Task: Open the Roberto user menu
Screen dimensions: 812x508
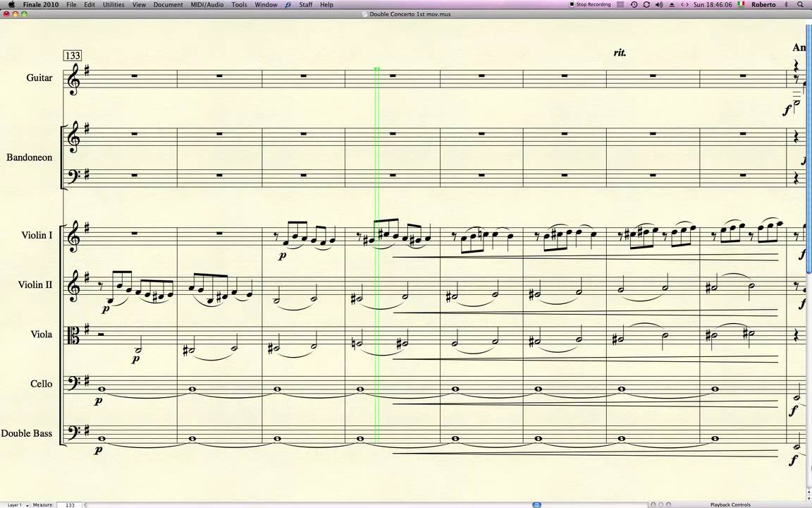Action: (764, 5)
